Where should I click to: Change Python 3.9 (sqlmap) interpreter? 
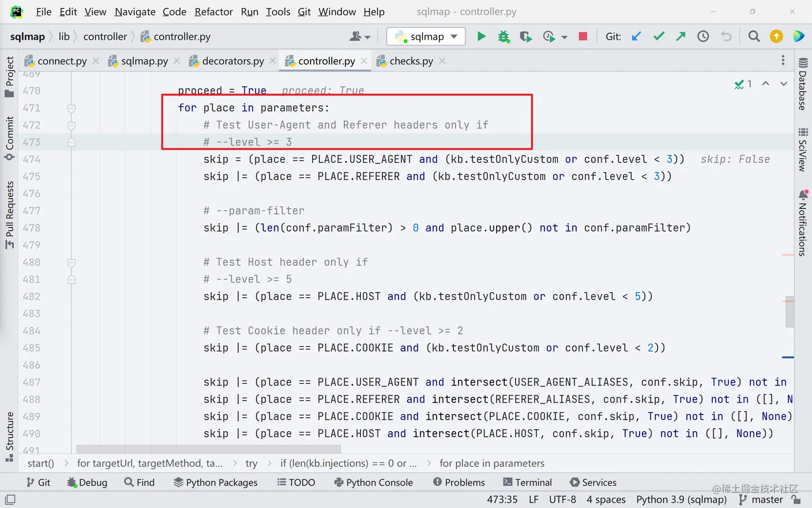(x=682, y=499)
